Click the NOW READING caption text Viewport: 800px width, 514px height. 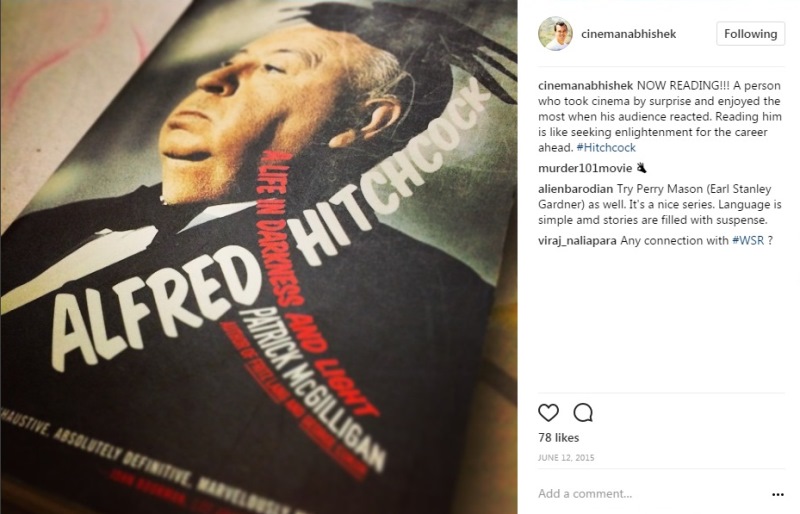(660, 116)
